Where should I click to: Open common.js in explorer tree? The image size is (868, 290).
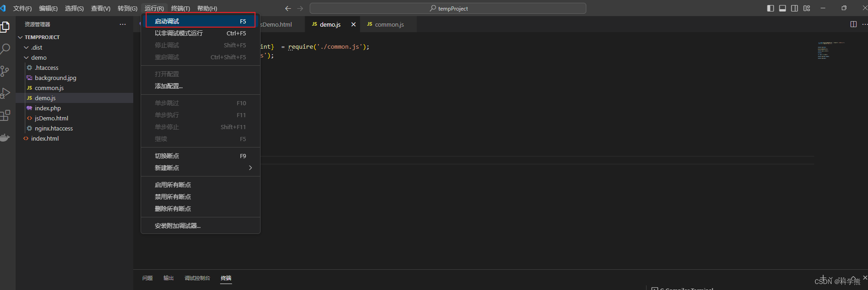pos(74,88)
